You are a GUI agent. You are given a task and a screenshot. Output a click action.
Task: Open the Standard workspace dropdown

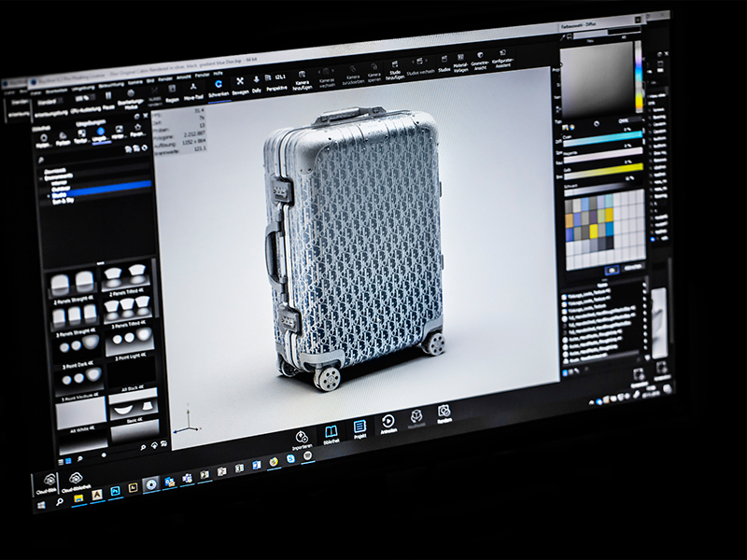[x=49, y=102]
